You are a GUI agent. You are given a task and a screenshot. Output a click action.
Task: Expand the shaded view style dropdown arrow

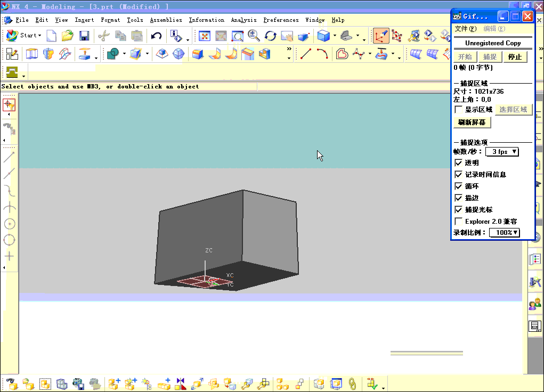click(335, 35)
